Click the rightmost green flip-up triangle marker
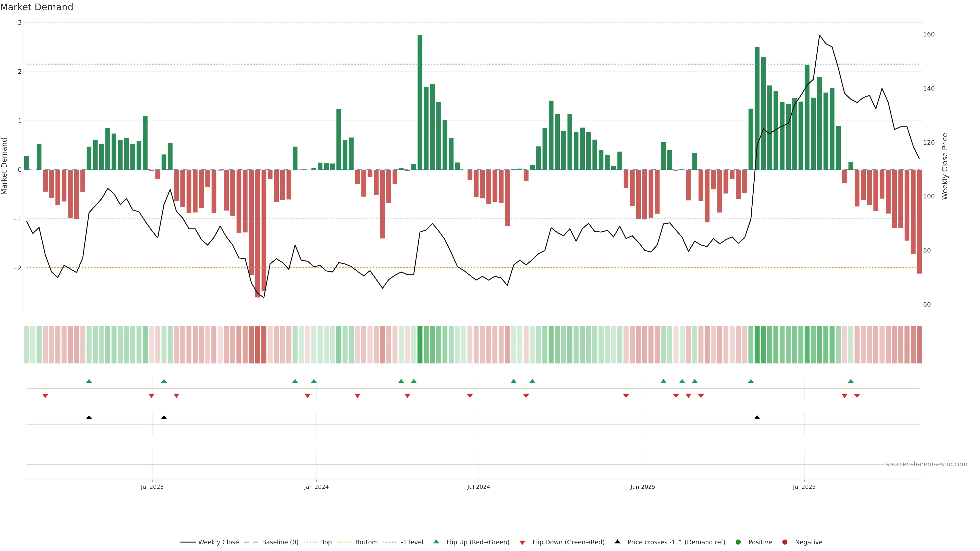 tap(851, 381)
